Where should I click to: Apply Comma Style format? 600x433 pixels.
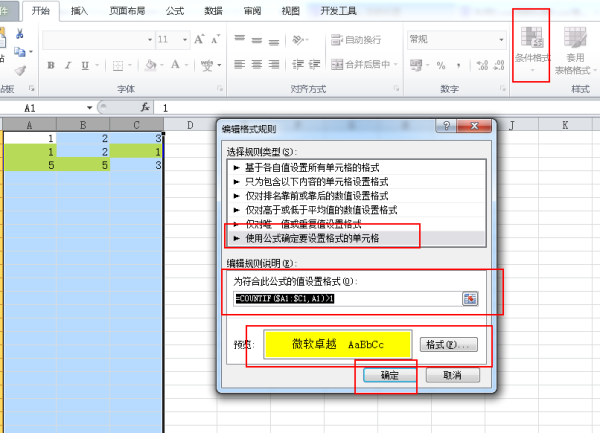tap(458, 65)
